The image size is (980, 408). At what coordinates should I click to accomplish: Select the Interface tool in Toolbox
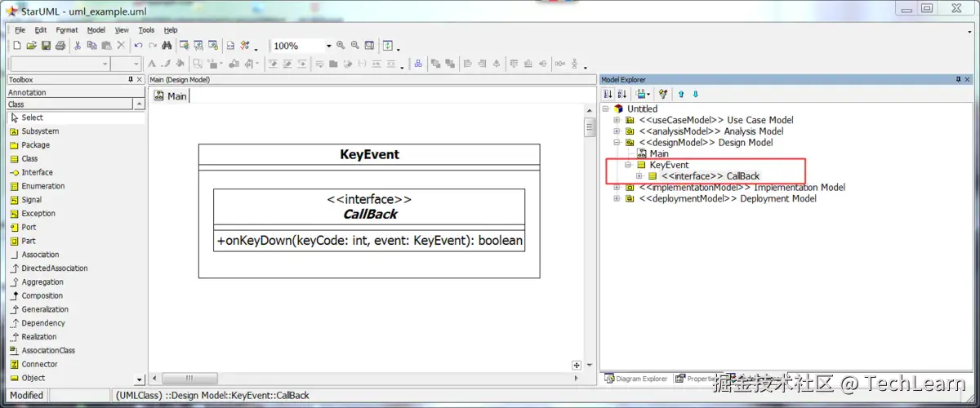[77, 172]
